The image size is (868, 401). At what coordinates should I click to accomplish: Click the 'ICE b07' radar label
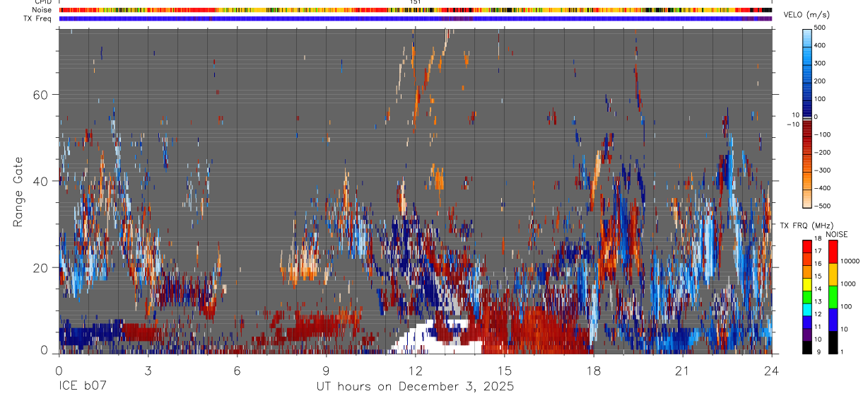pos(81,387)
